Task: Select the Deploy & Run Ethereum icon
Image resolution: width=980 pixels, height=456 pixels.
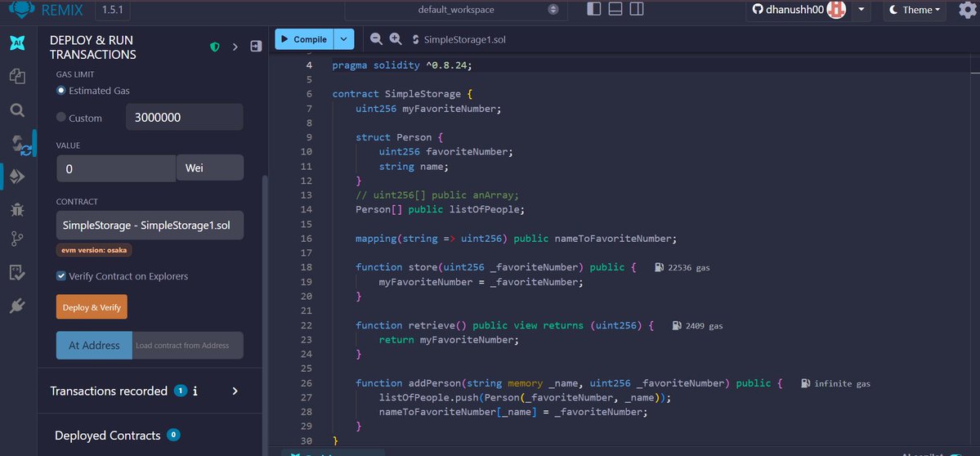Action: click(x=17, y=177)
